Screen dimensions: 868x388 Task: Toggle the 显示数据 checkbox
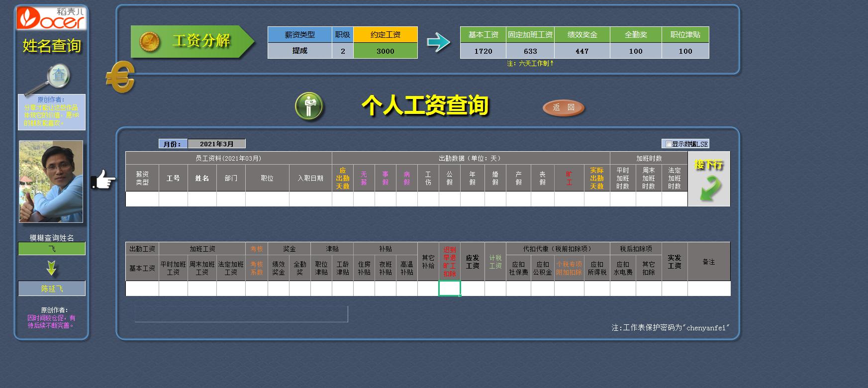(x=669, y=144)
